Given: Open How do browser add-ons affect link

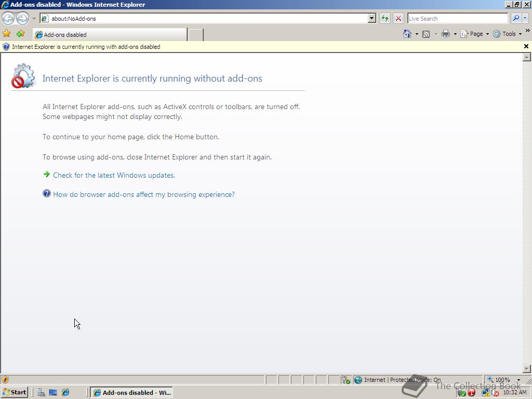Looking at the screenshot, I should [x=144, y=194].
